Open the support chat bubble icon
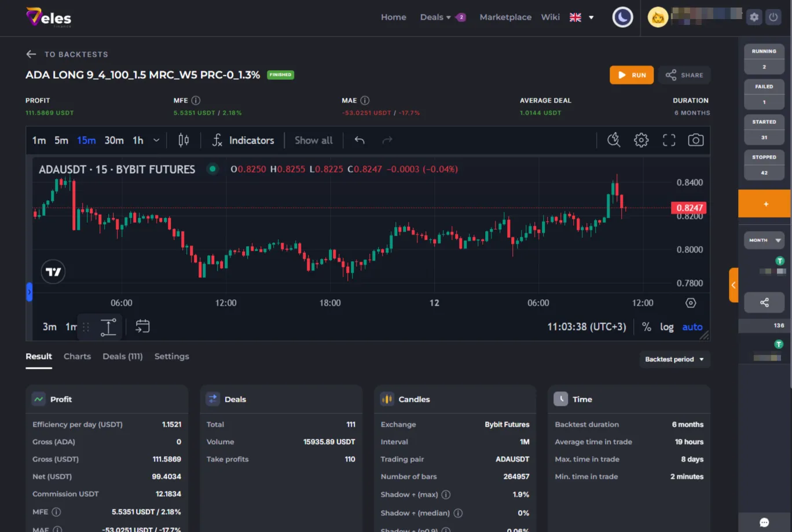The height and width of the screenshot is (532, 792). click(x=763, y=522)
